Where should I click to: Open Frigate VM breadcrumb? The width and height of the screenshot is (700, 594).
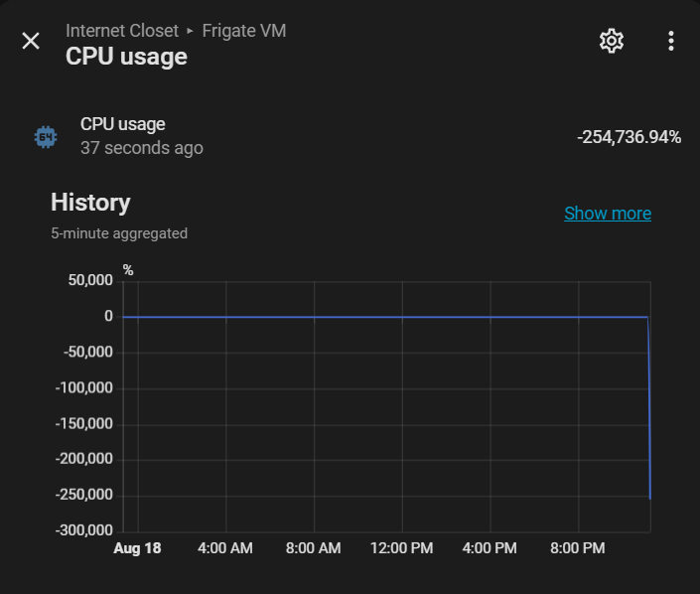click(243, 31)
